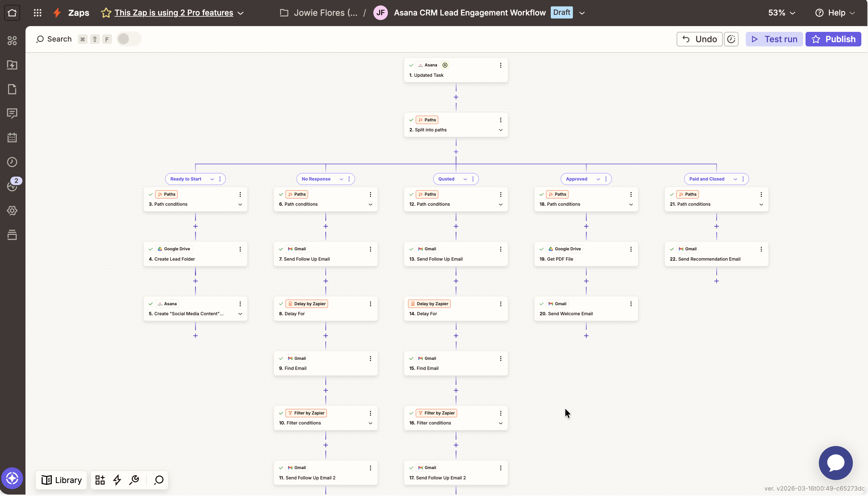Open the three-dot menu on Delay For step 8
868x497 pixels.
point(370,304)
